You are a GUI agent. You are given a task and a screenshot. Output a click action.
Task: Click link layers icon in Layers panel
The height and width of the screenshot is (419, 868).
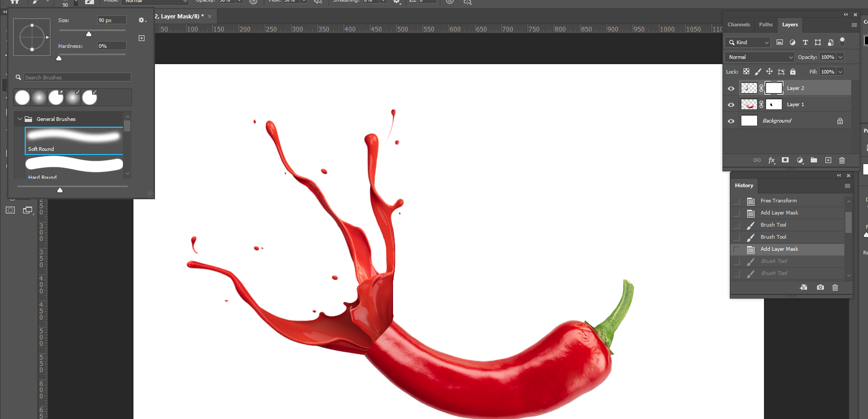pyautogui.click(x=757, y=160)
